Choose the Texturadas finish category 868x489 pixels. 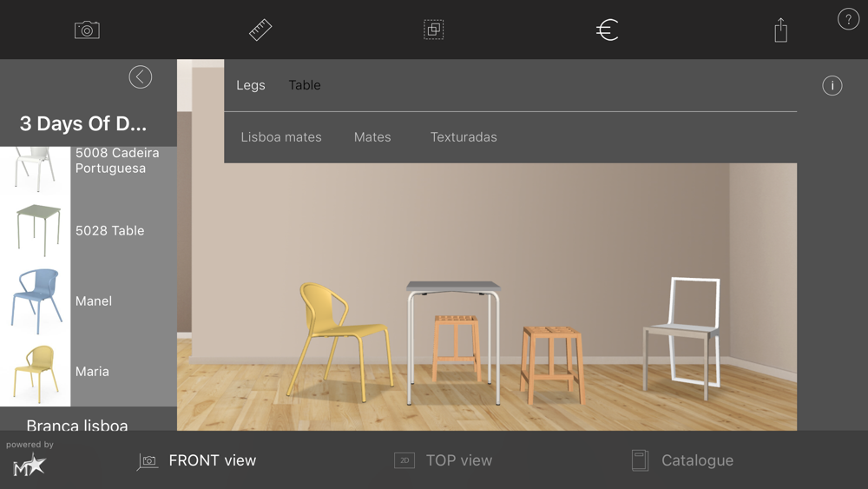(464, 137)
